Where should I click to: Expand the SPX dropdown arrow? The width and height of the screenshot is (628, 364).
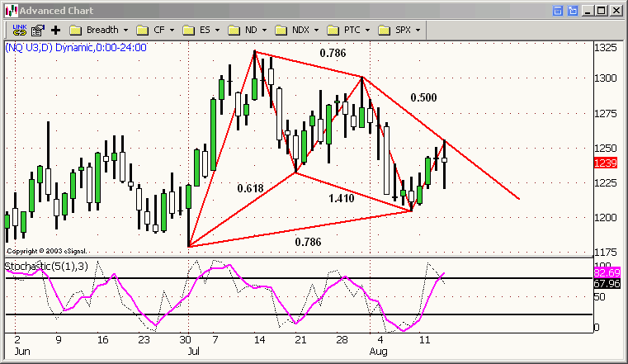click(x=418, y=31)
